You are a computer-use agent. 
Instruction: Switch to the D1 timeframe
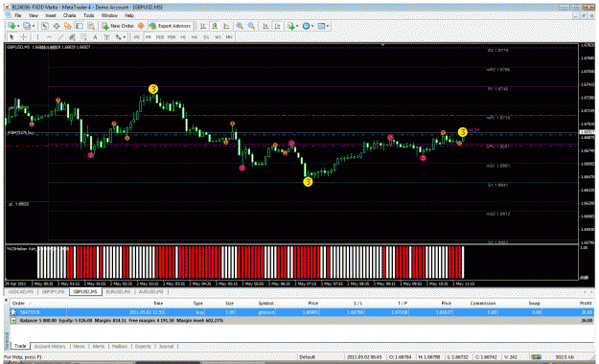(x=206, y=37)
